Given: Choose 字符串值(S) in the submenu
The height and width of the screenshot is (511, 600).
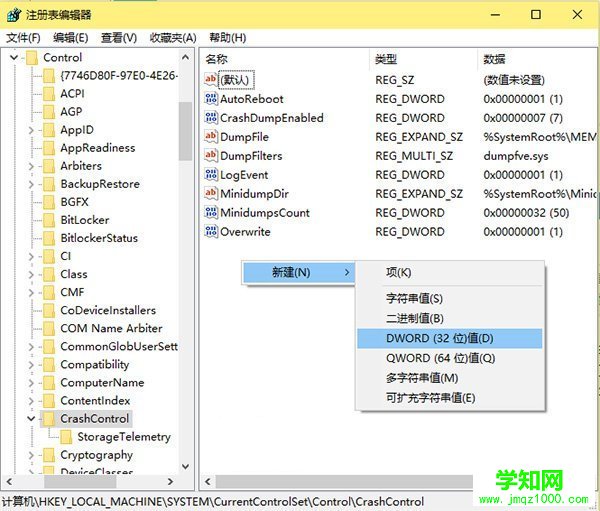Looking at the screenshot, I should (450, 298).
